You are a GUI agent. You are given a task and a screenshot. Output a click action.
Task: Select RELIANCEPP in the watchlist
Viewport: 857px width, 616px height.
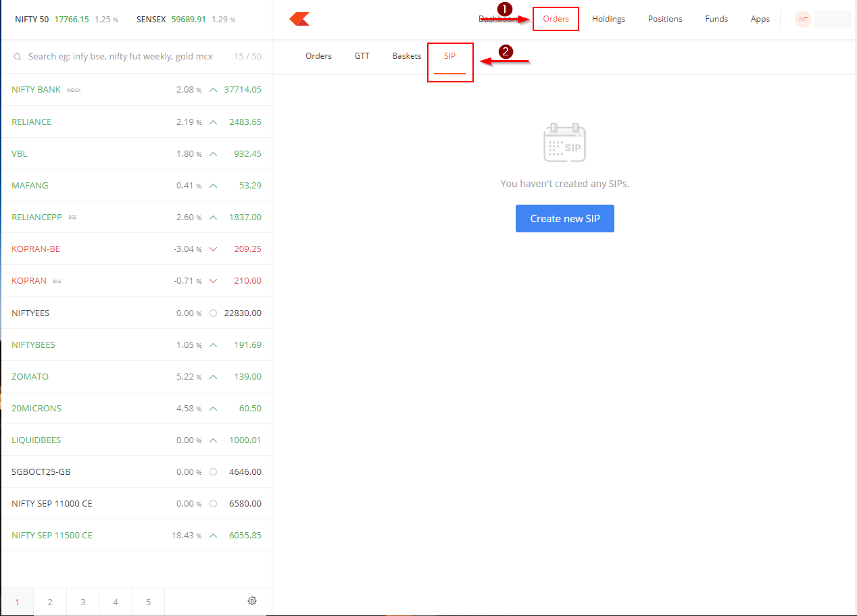point(137,217)
